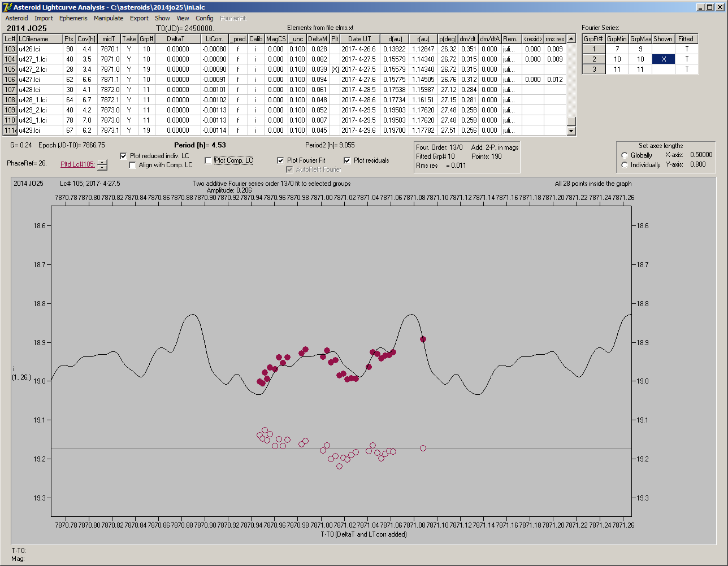Viewport: 728px width, 566px height.
Task: Open the Manipulate menu
Action: pyautogui.click(x=109, y=18)
